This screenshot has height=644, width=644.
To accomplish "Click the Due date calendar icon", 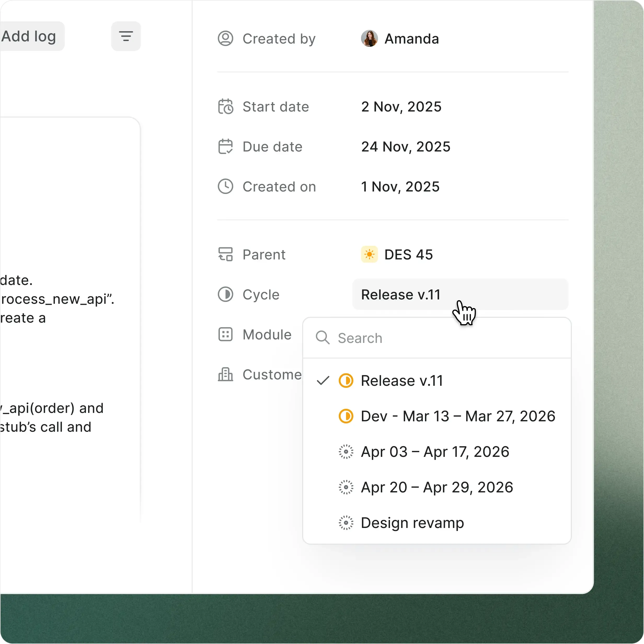I will point(225,147).
